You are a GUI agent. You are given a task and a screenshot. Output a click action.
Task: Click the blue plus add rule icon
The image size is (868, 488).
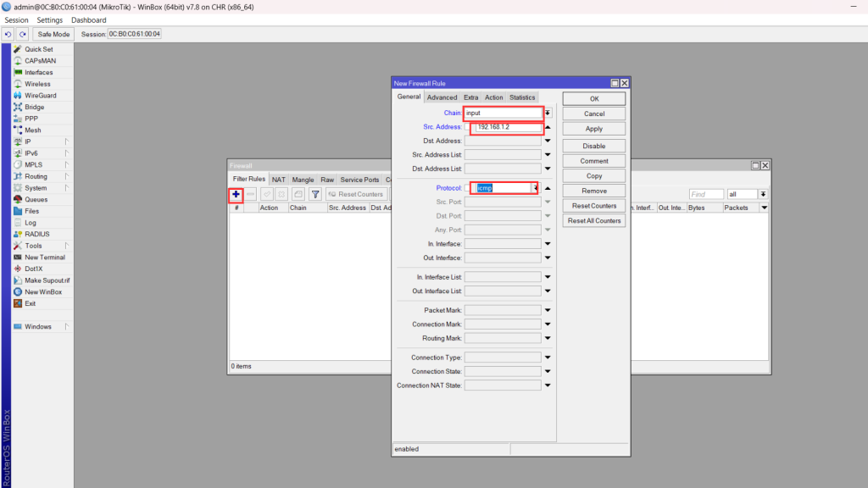(236, 194)
